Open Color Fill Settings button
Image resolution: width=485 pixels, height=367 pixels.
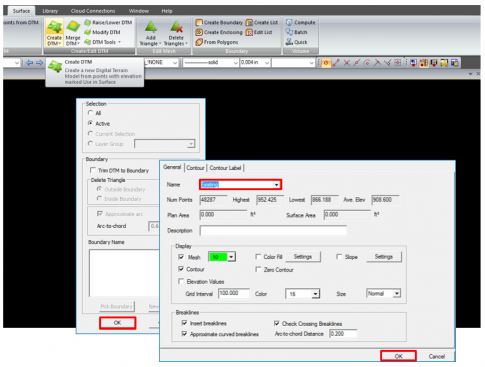click(303, 256)
